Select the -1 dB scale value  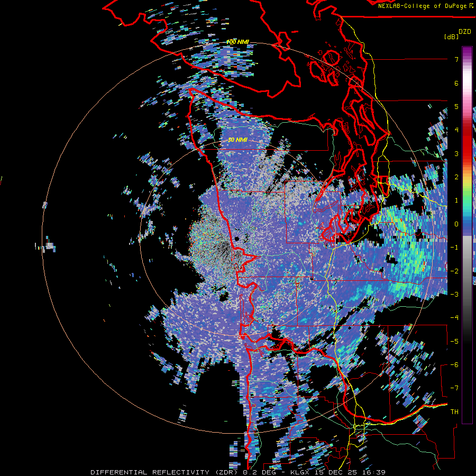pos(454,248)
